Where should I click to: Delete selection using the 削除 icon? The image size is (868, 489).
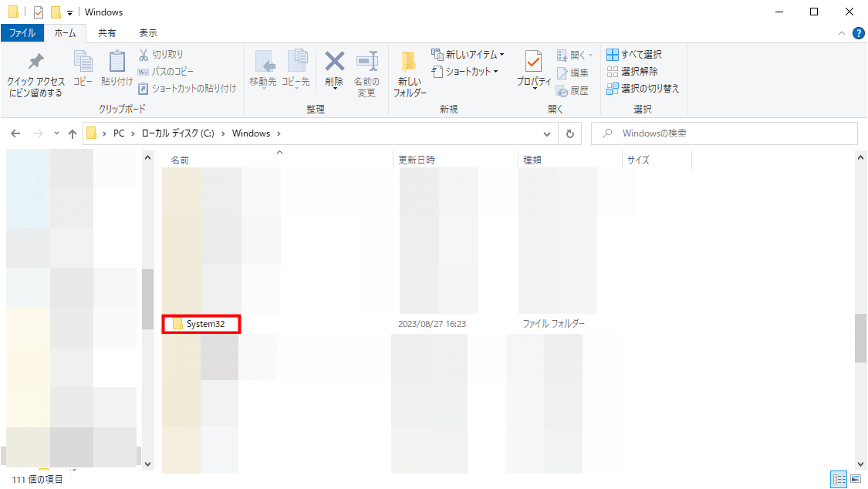(334, 69)
